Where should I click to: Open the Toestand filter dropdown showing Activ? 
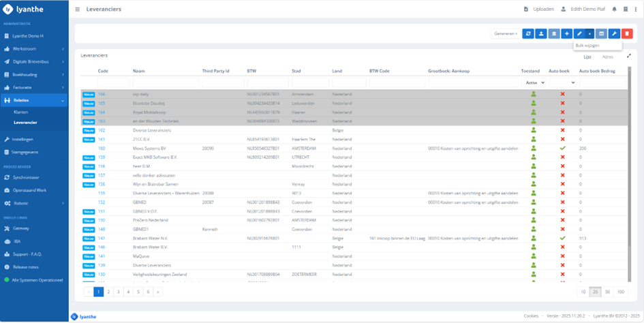tap(534, 82)
